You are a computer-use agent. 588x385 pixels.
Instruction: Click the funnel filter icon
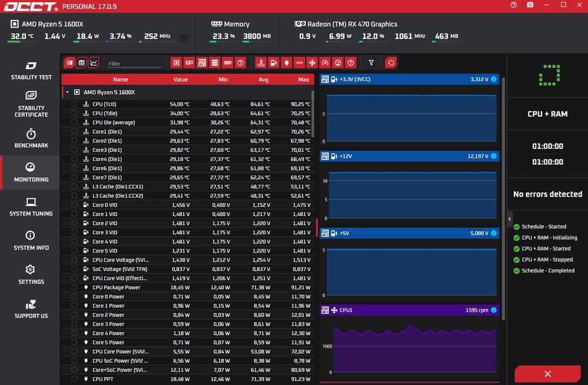pos(371,63)
